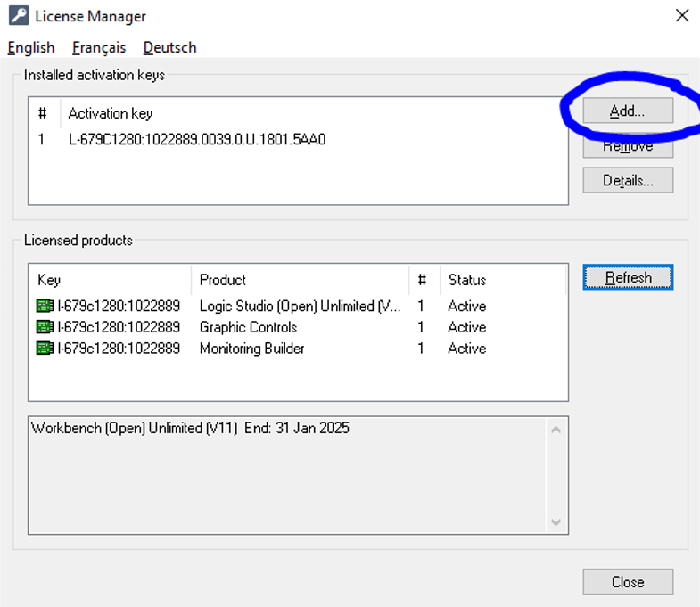700x607 pixels.
Task: Open Details... for the selected key
Action: click(628, 180)
